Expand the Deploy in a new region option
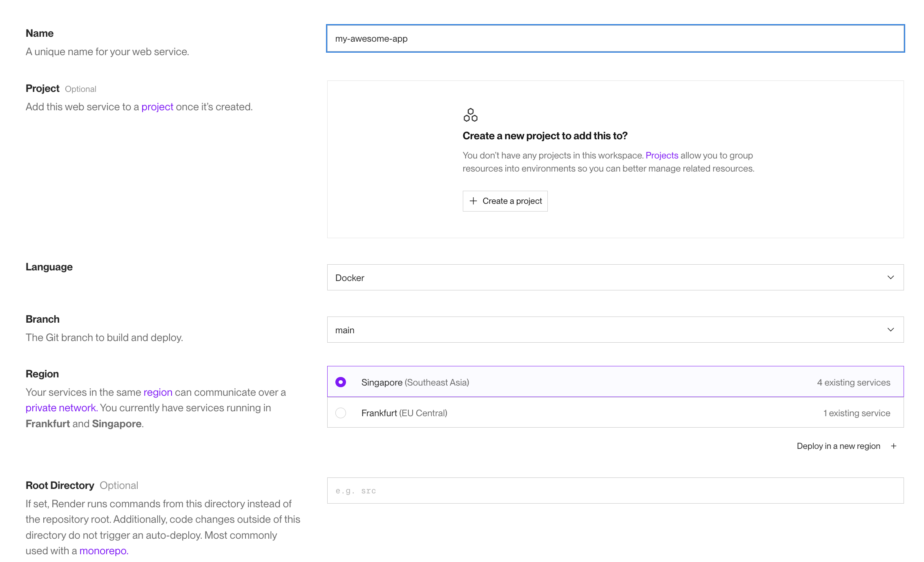Image resolution: width=924 pixels, height=562 pixels. (838, 446)
